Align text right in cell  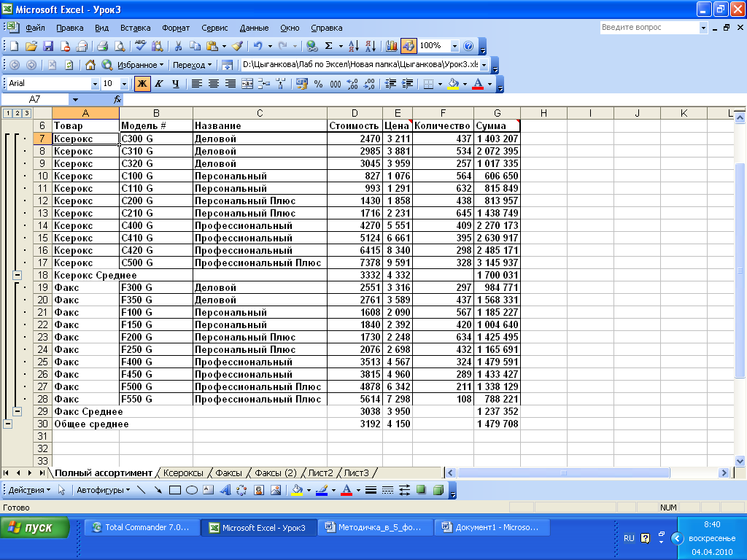coord(231,85)
